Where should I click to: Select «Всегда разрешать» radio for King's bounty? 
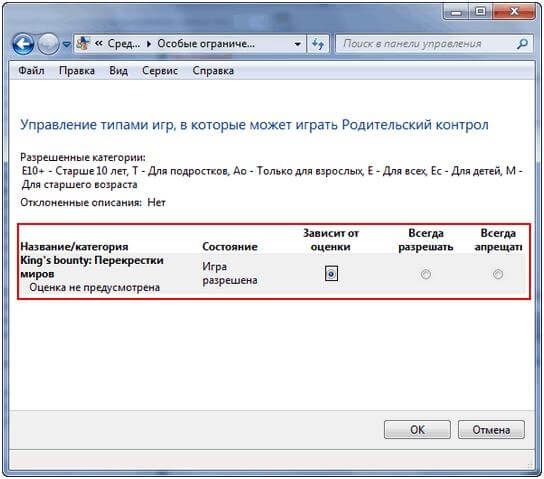[426, 274]
